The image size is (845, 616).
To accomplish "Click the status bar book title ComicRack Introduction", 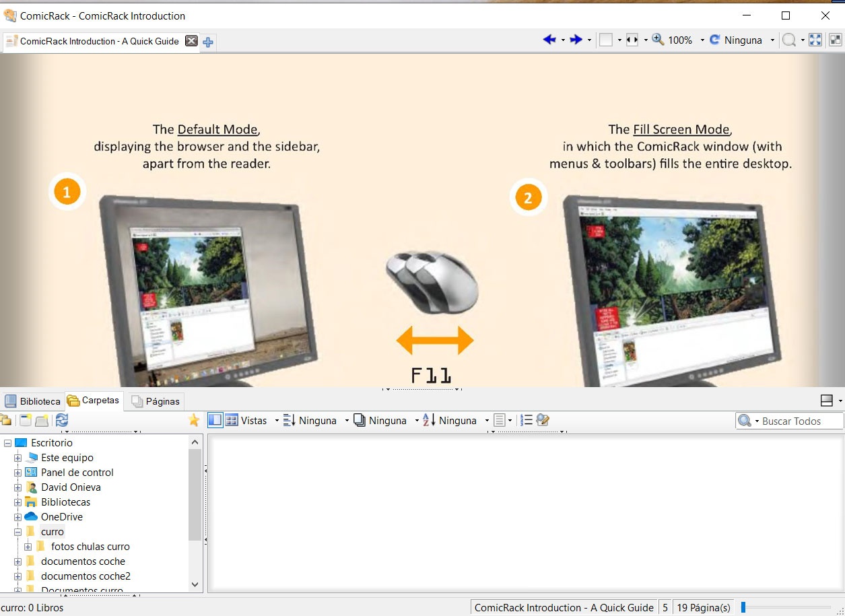I will coord(564,608).
